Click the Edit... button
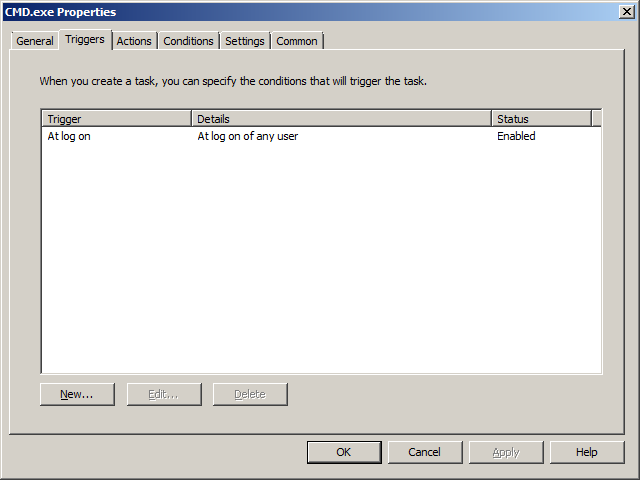640x480 pixels. (163, 394)
